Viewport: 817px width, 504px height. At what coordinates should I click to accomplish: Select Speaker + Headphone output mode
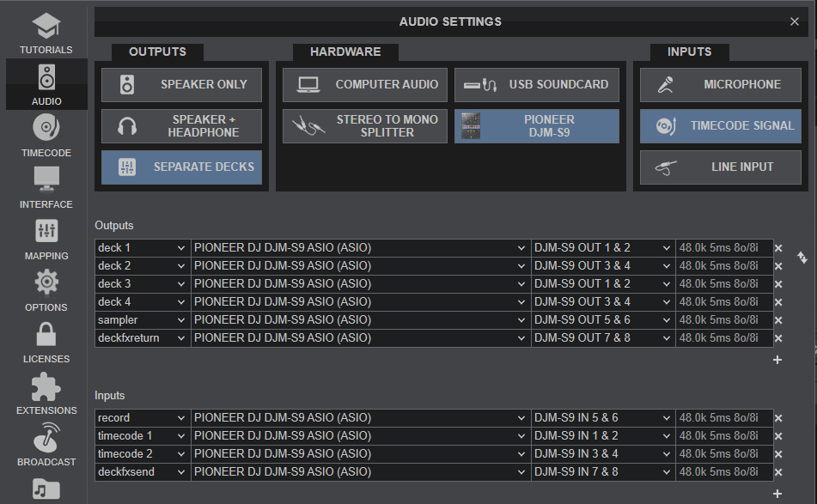tap(181, 126)
